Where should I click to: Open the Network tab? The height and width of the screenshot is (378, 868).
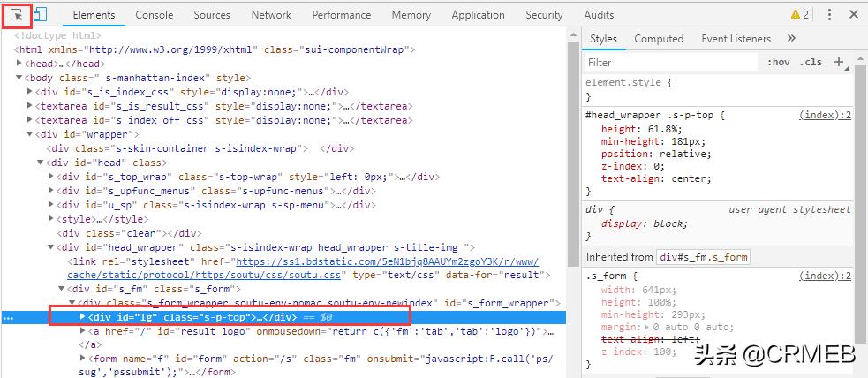271,15
